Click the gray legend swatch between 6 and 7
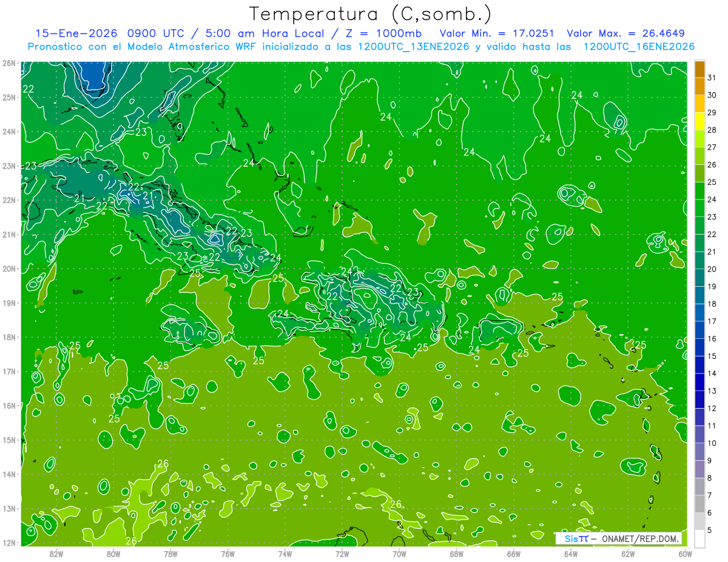The image size is (728, 562). (699, 504)
